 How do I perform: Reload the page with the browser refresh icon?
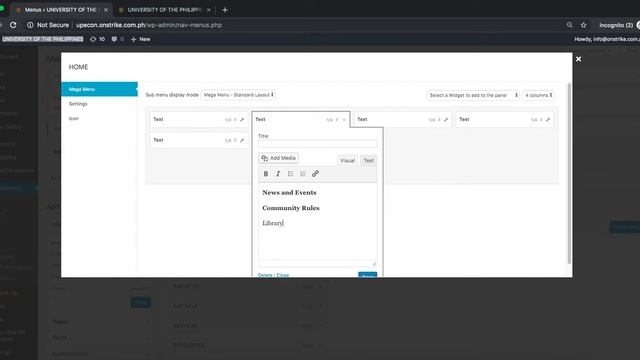point(13,25)
